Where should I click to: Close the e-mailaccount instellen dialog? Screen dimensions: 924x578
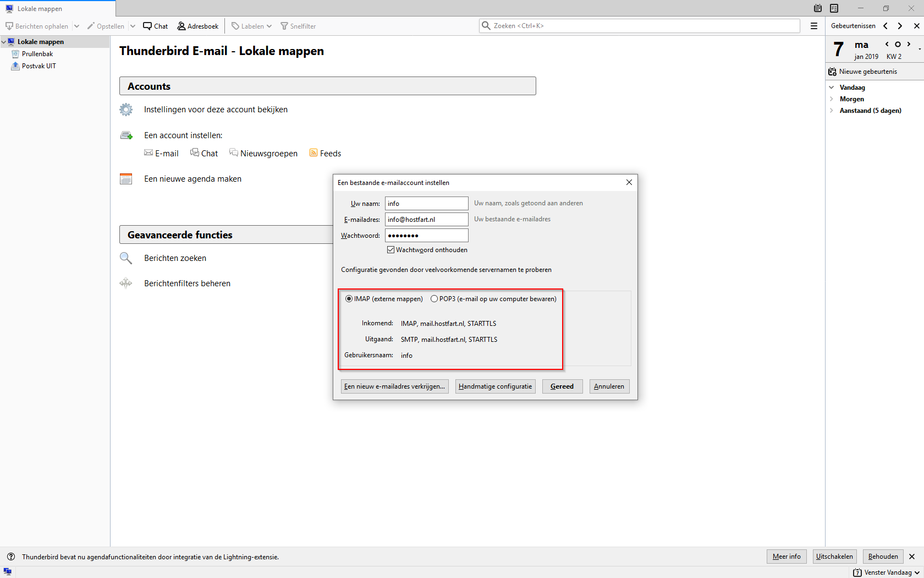tap(629, 182)
